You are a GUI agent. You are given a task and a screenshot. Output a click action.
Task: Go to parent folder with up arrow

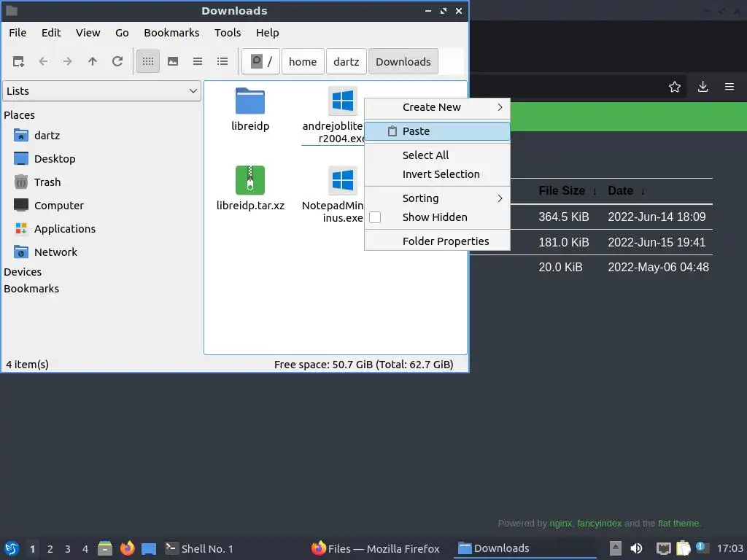tap(93, 61)
